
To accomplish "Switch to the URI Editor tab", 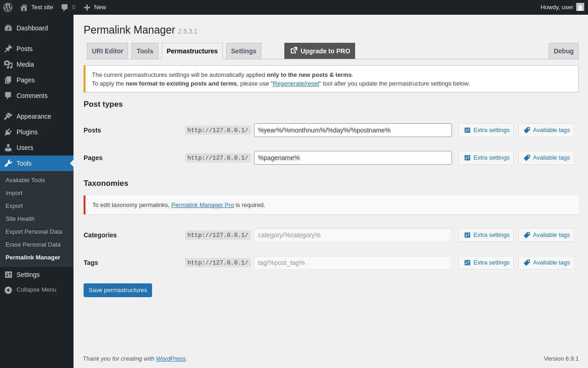I will (107, 51).
